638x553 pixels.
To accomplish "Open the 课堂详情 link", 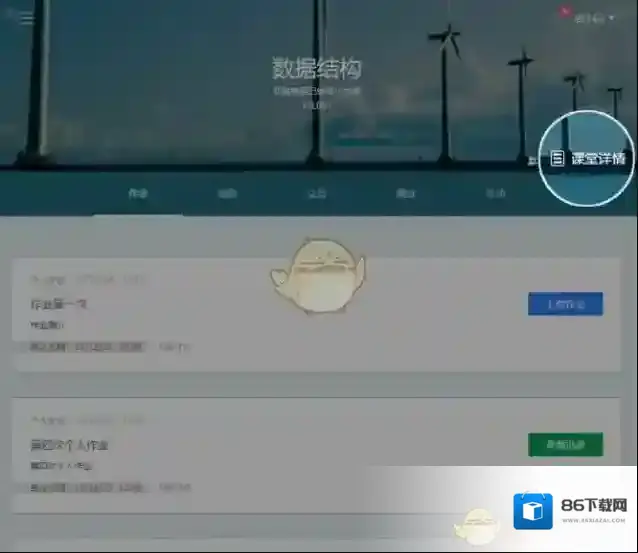I will pos(588,158).
